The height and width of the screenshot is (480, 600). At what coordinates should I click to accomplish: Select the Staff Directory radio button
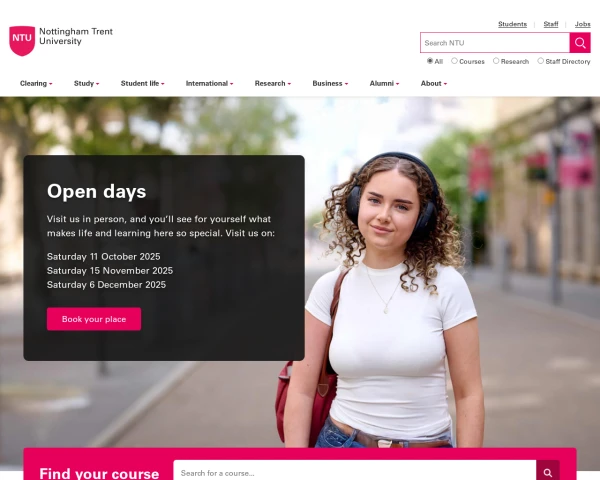point(540,61)
